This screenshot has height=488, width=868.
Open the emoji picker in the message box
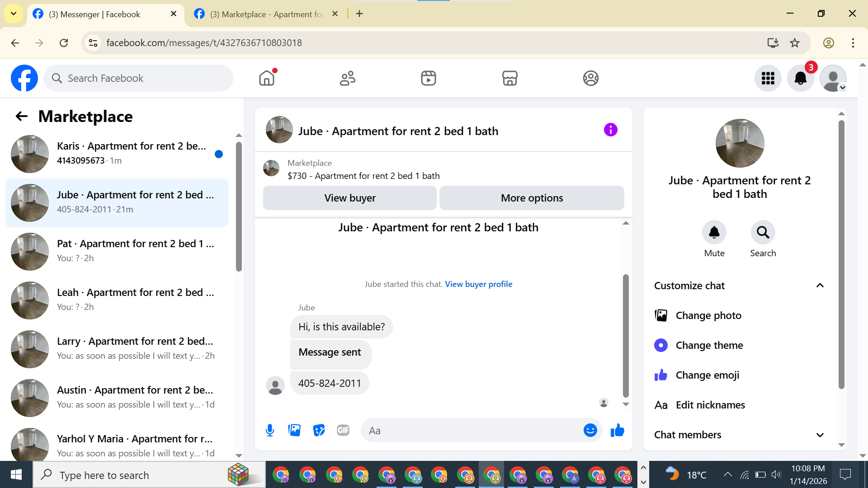point(590,430)
